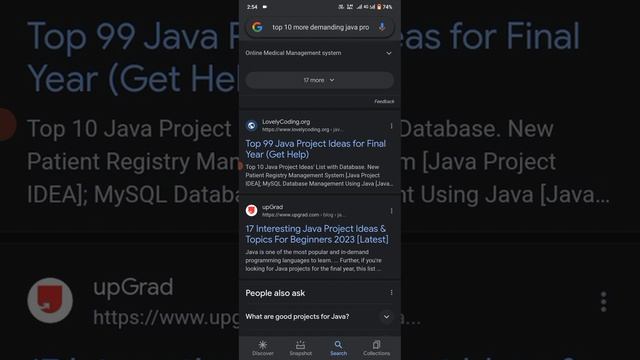The width and height of the screenshot is (640, 360).
Task: Click the 2:54 clock in status bar
Action: 252,7
